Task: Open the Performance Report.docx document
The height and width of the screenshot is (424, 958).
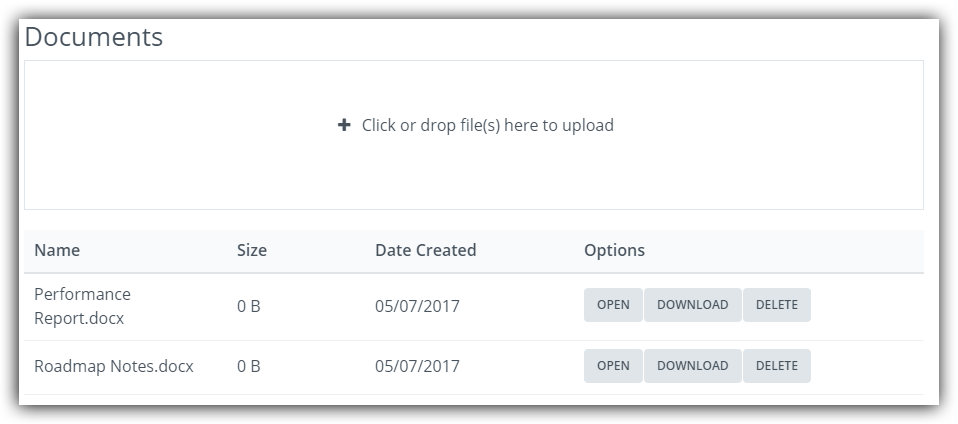Action: point(613,305)
